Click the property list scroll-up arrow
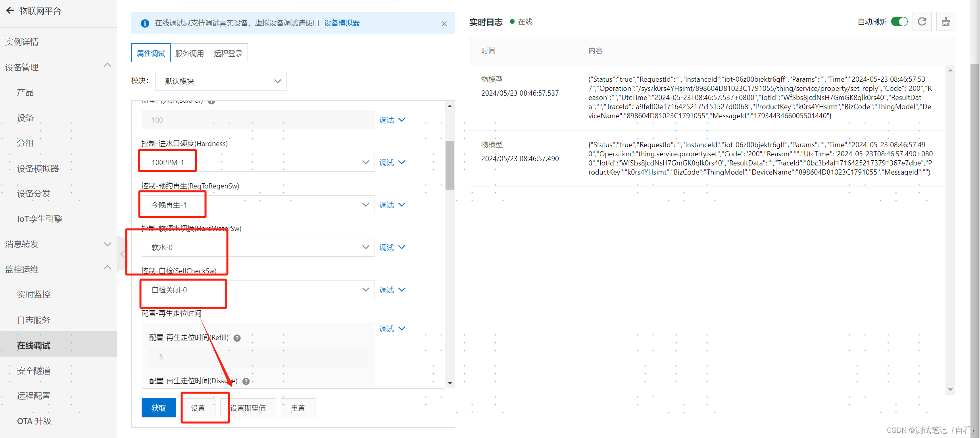This screenshot has height=438, width=980. pyautogui.click(x=450, y=106)
